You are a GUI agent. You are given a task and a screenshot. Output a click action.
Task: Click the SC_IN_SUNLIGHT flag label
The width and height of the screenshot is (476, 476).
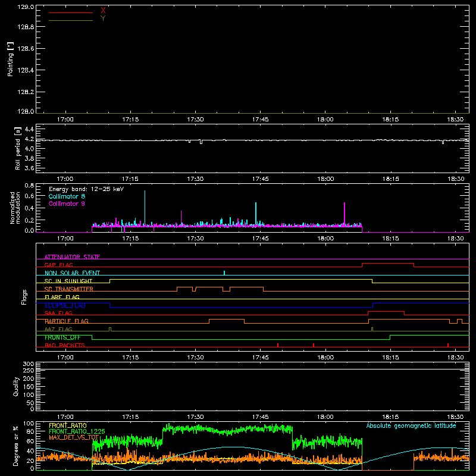[68, 281]
